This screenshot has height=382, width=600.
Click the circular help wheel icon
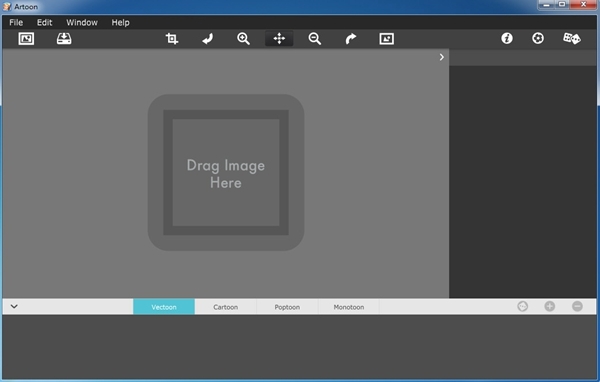[538, 38]
